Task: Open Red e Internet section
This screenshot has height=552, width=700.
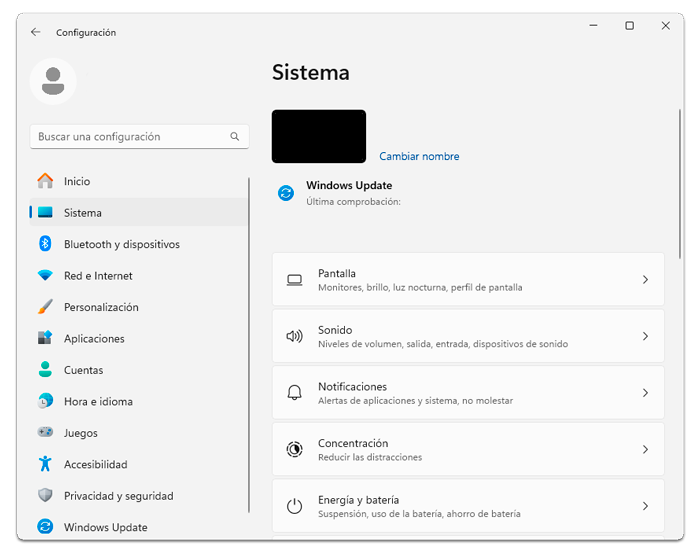Action: click(138, 275)
